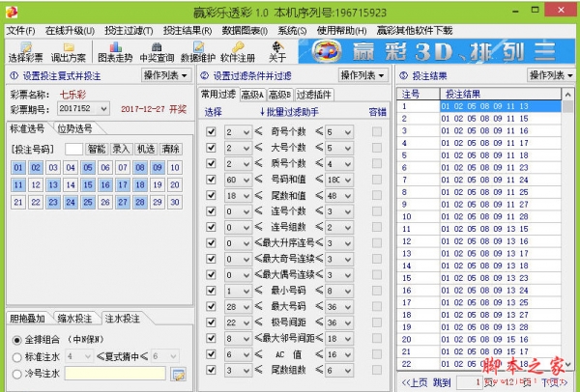
Task: Click the results list scroll-up arrow
Action: [567, 95]
